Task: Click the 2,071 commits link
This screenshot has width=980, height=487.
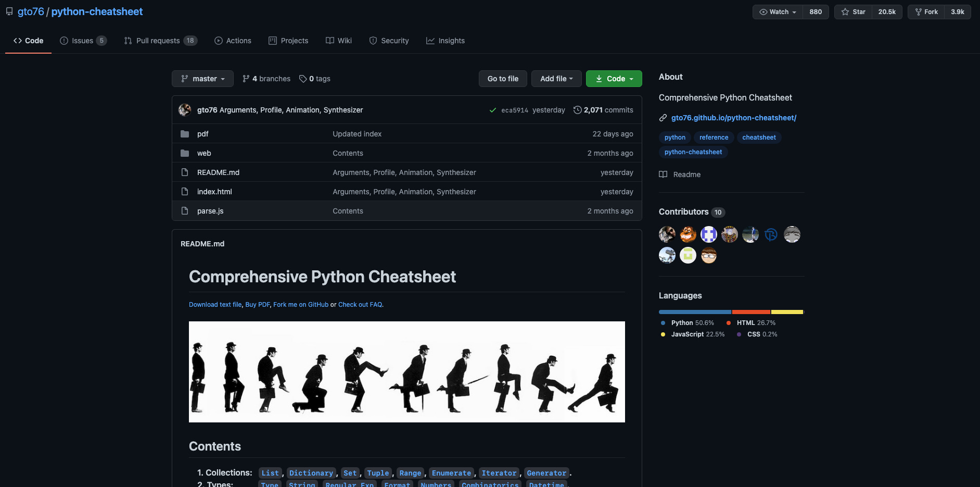Action: [604, 110]
